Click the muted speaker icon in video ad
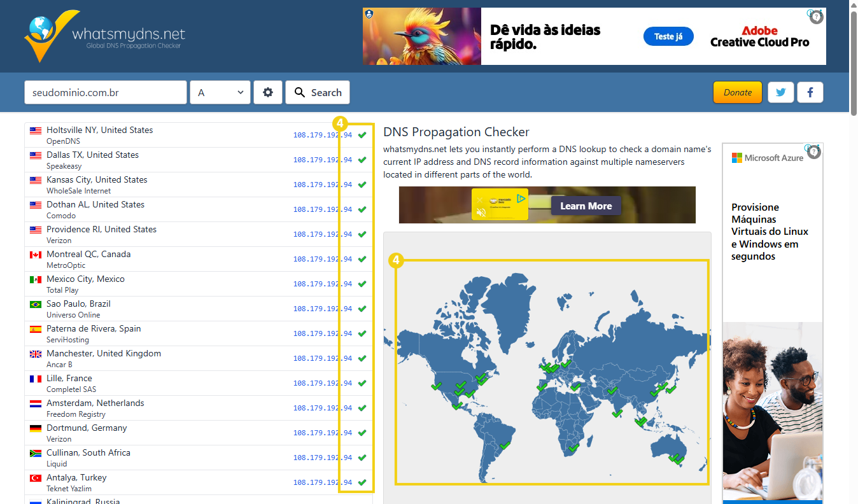 coord(482,212)
